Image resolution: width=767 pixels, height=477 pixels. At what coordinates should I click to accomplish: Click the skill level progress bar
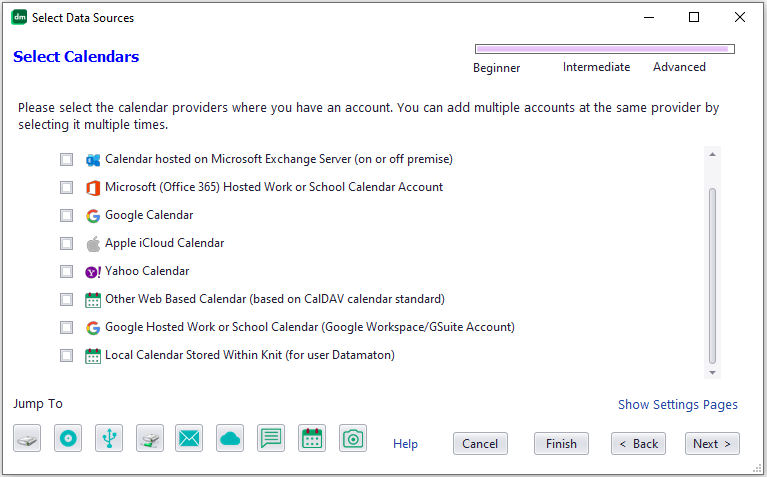[x=605, y=49]
